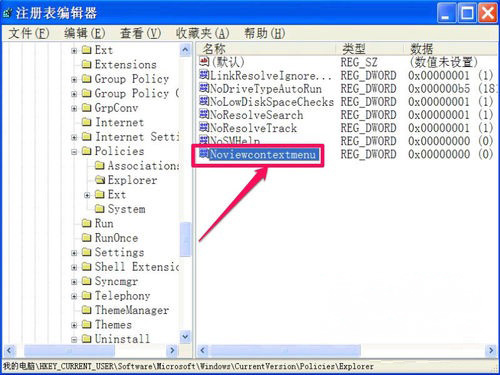Select the Associations folder icon
Screen dimensions: 500x375
[99, 165]
